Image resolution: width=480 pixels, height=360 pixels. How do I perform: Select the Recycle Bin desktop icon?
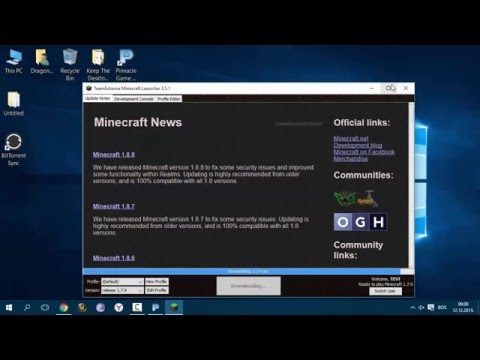tap(70, 65)
